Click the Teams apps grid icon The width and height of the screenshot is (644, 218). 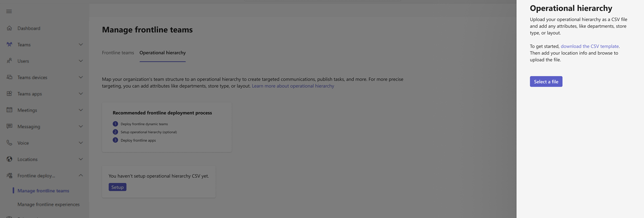[x=9, y=94]
